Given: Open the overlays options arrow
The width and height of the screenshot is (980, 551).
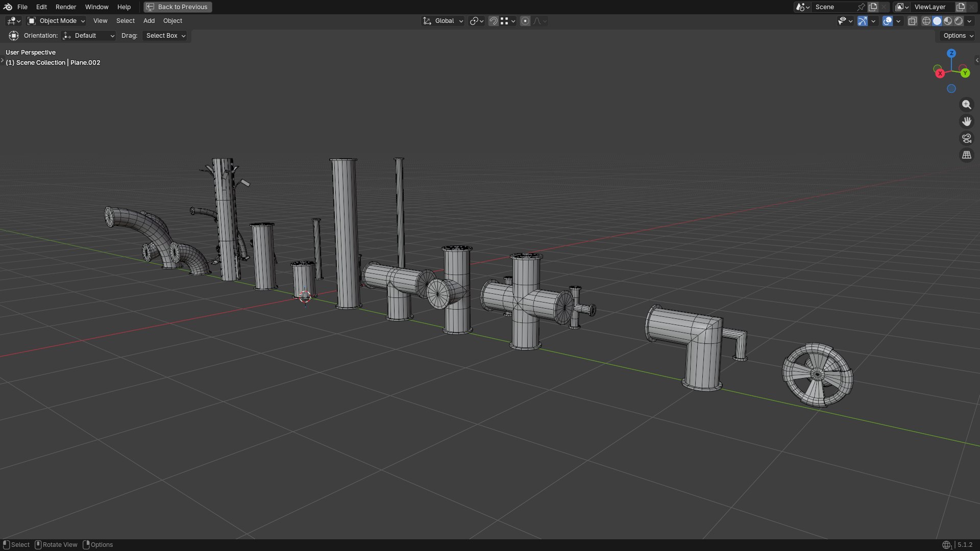Looking at the screenshot, I should [898, 21].
